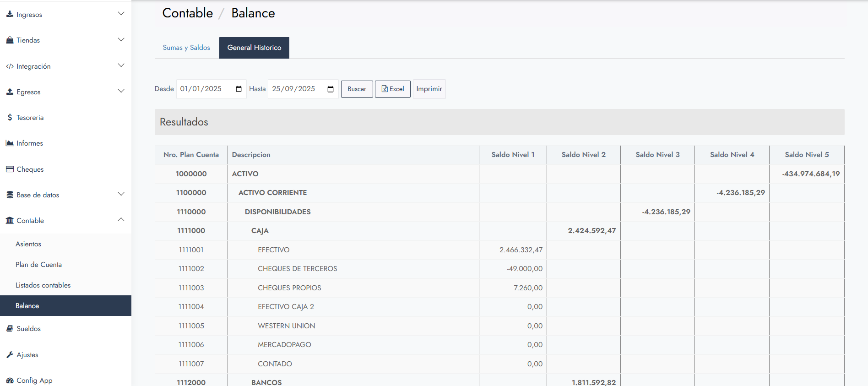Open Plan de Cuenta submenu item
The width and height of the screenshot is (868, 386).
tap(38, 265)
